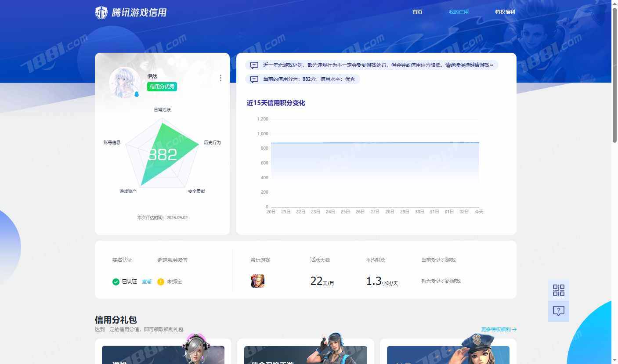The image size is (618, 364).
Task: Click the 882 score in the radar chart
Action: tap(163, 155)
